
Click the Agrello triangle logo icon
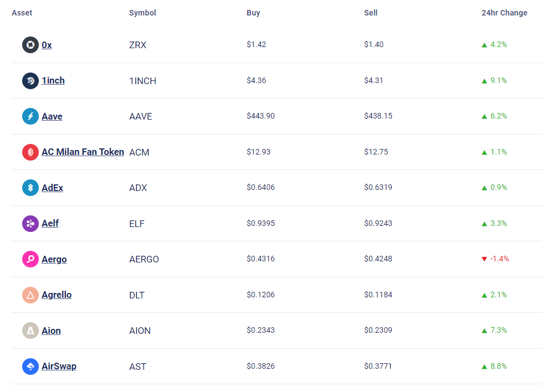click(x=30, y=295)
